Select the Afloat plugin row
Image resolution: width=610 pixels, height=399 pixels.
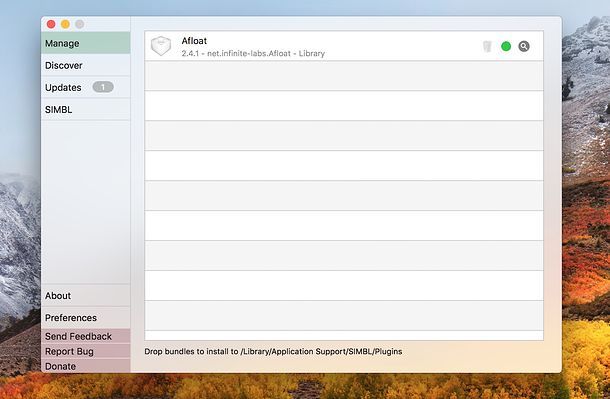344,46
